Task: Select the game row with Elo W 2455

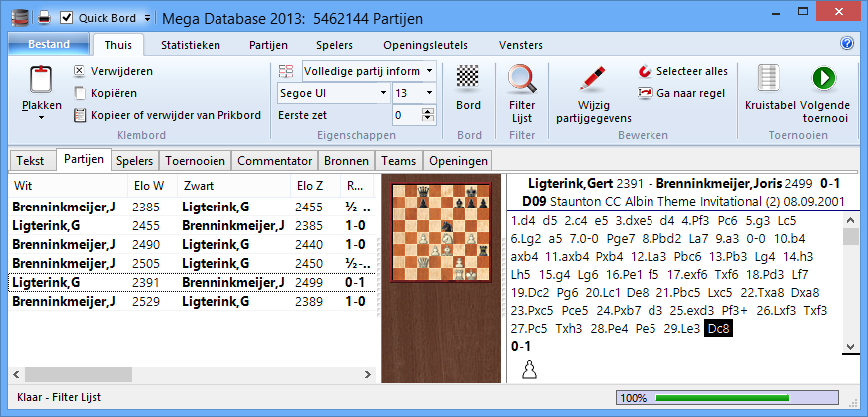Action: pyautogui.click(x=193, y=225)
